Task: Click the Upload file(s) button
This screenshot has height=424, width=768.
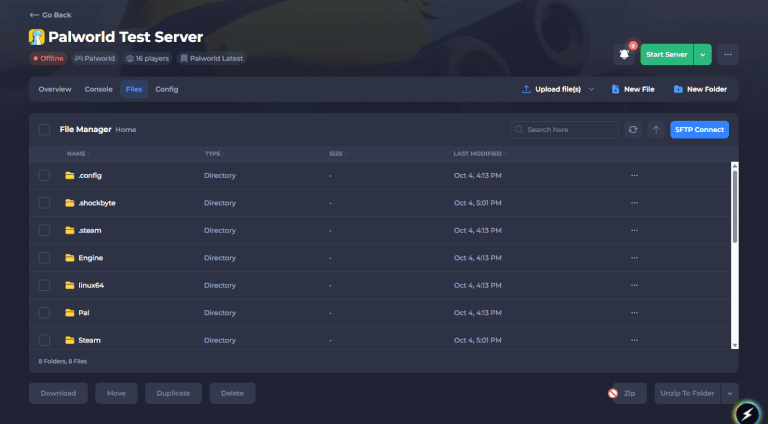Action: click(552, 89)
